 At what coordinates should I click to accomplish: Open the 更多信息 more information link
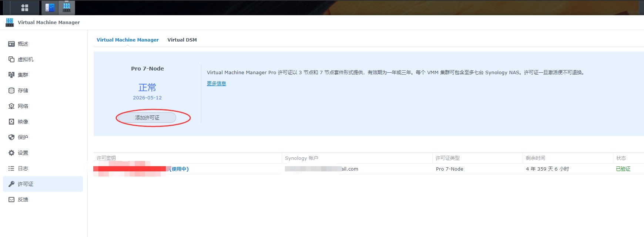pos(217,83)
